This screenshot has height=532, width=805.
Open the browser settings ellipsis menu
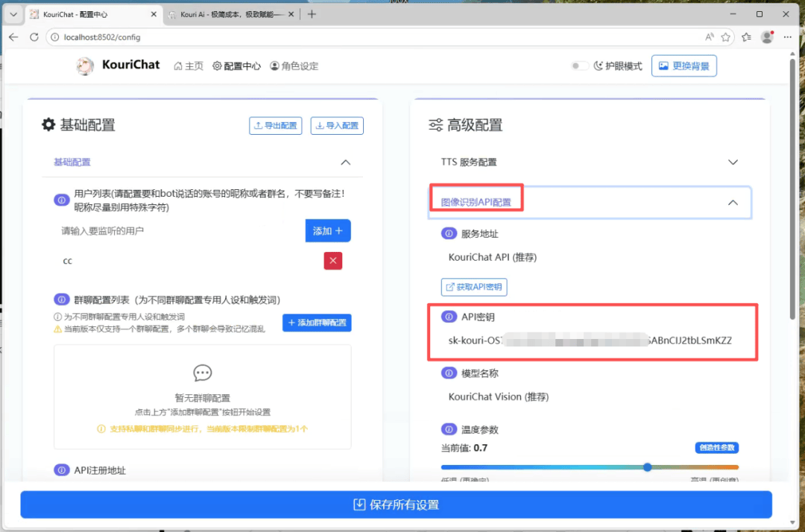[x=788, y=37]
